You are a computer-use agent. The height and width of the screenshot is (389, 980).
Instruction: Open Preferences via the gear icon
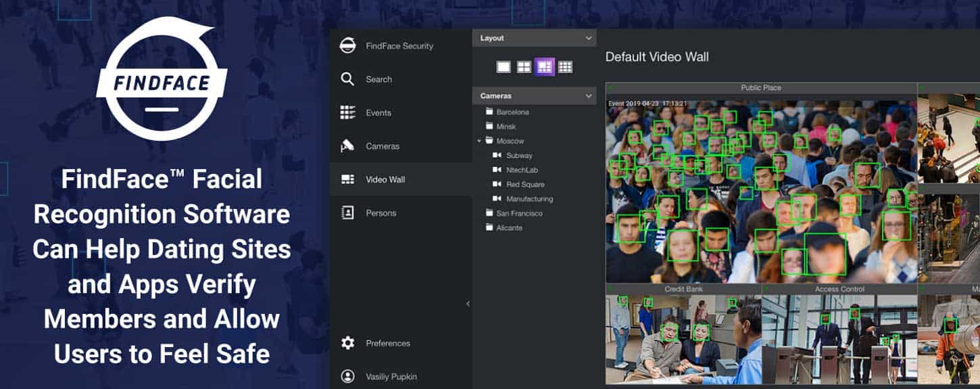click(348, 343)
